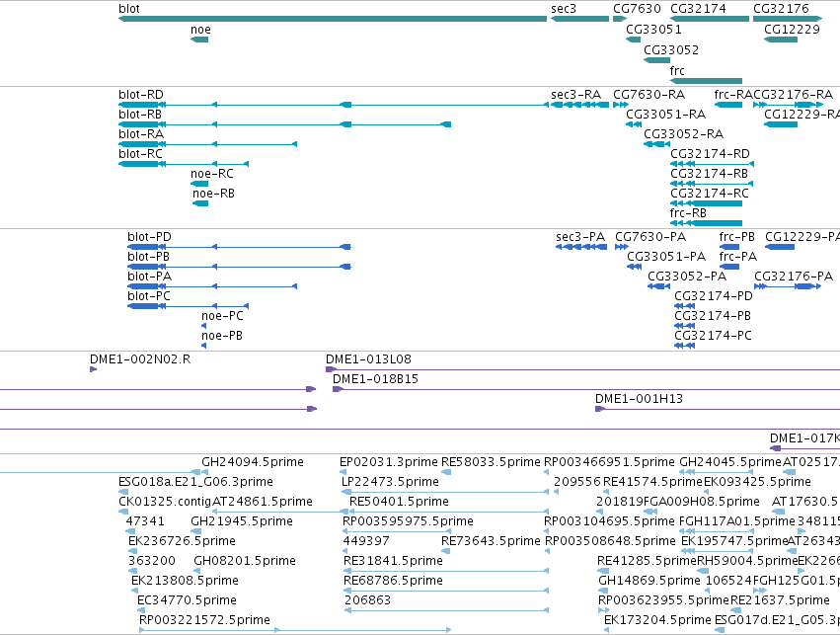Click noe-PC protein feature
This screenshot has height=635, width=840.
pyautogui.click(x=203, y=326)
